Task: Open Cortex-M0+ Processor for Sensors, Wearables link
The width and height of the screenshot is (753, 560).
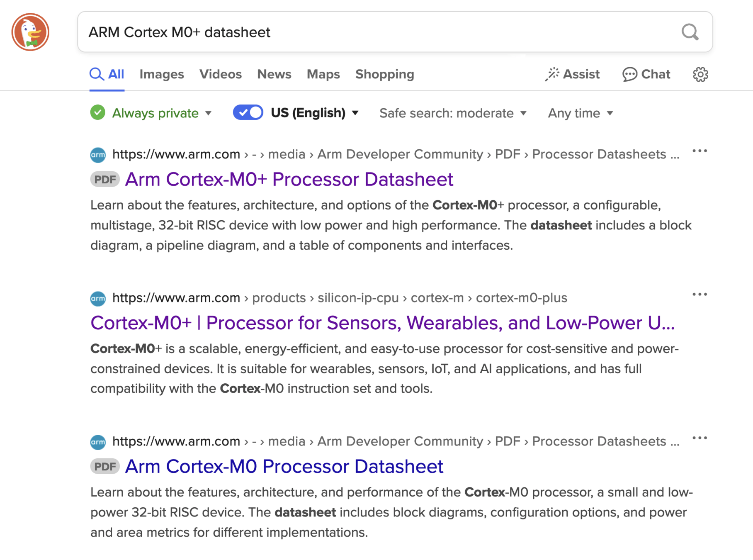Action: pos(383,323)
